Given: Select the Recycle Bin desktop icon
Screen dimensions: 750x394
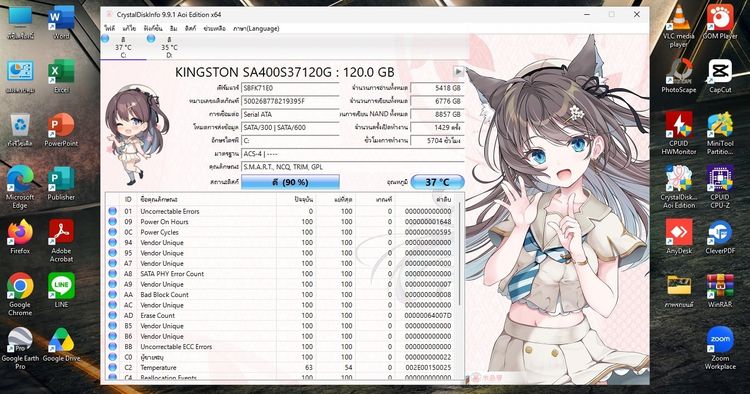Looking at the screenshot, I should pos(20,130).
